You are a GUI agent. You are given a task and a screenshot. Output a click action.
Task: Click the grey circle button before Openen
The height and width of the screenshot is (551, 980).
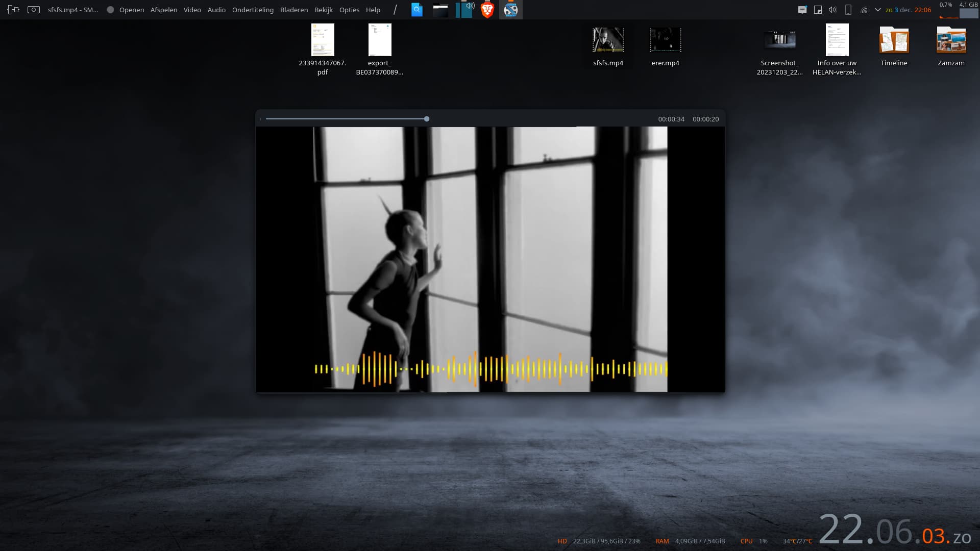tap(110, 10)
